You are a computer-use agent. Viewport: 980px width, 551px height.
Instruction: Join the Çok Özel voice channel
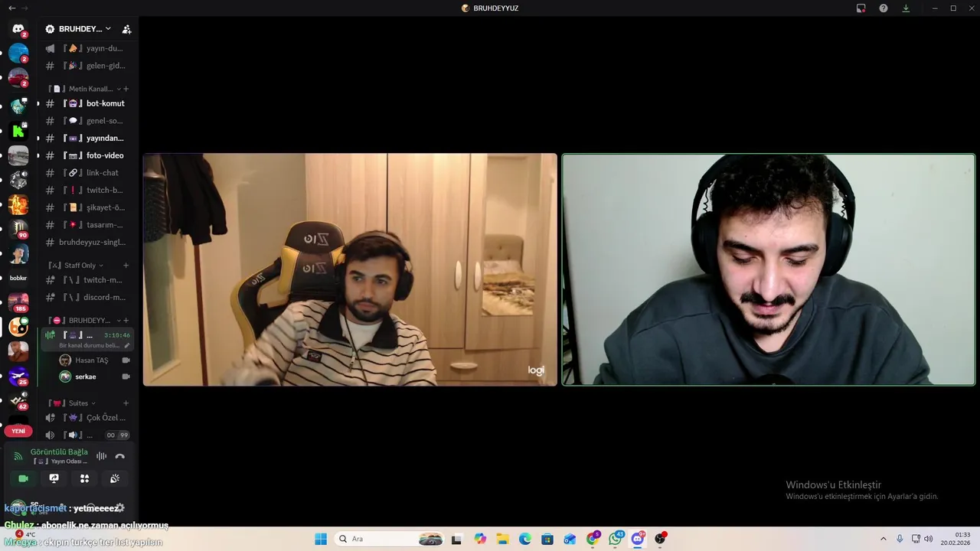tap(87, 418)
